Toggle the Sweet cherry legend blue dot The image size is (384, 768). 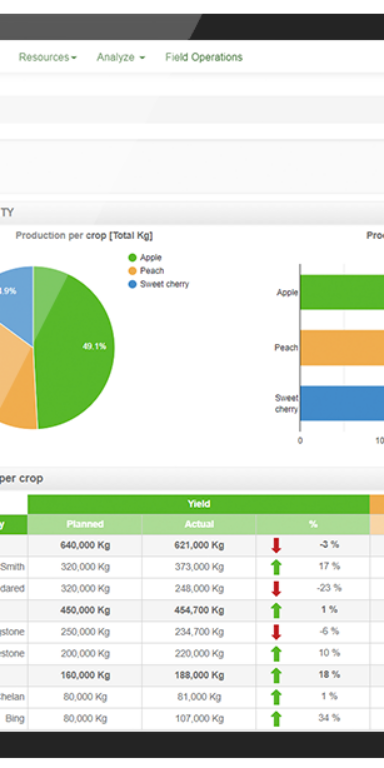(132, 284)
